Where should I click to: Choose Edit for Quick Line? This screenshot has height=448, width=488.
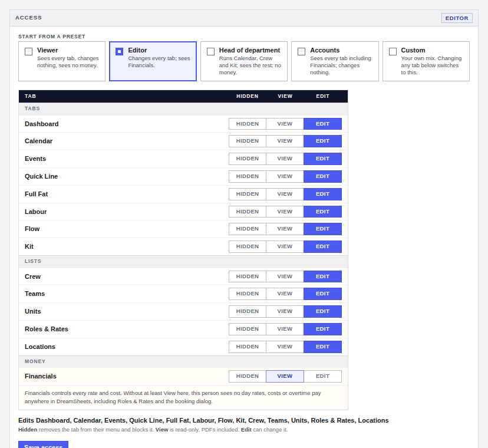[x=322, y=176]
